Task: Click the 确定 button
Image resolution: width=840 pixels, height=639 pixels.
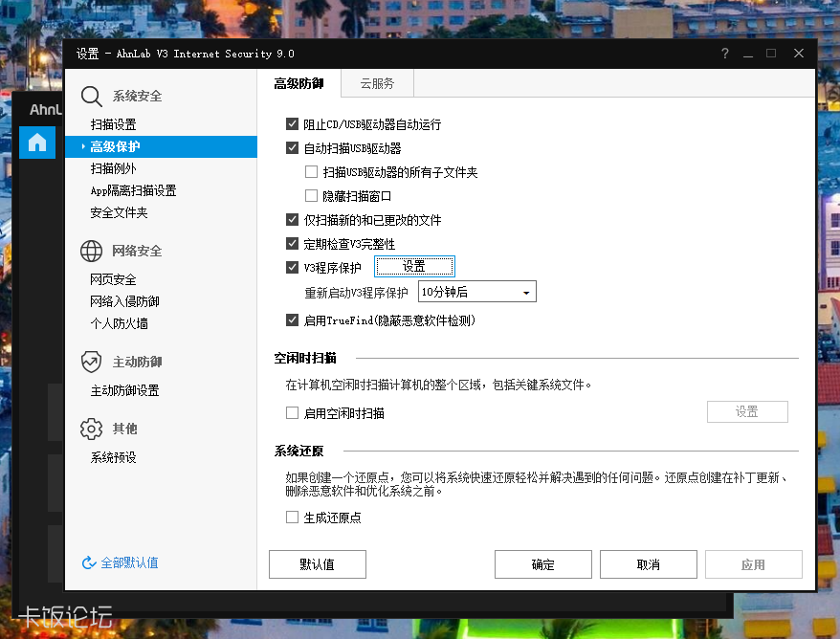Action: click(x=542, y=564)
